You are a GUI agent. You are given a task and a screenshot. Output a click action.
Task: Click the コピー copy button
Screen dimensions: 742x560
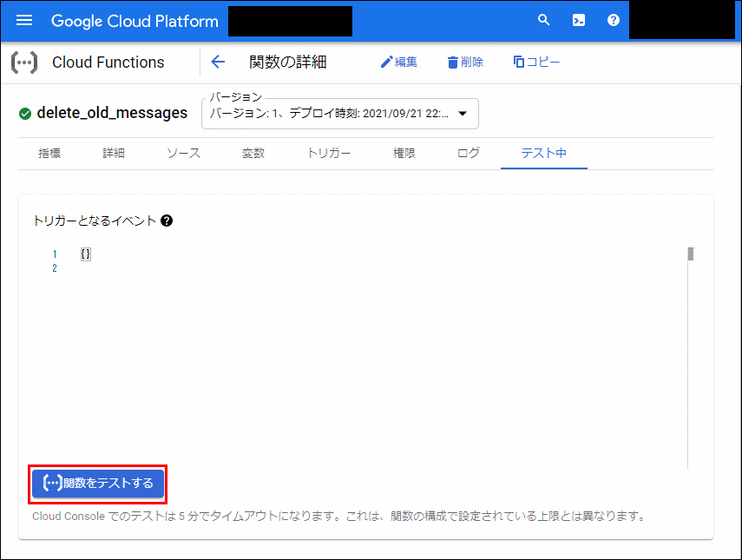(x=536, y=62)
